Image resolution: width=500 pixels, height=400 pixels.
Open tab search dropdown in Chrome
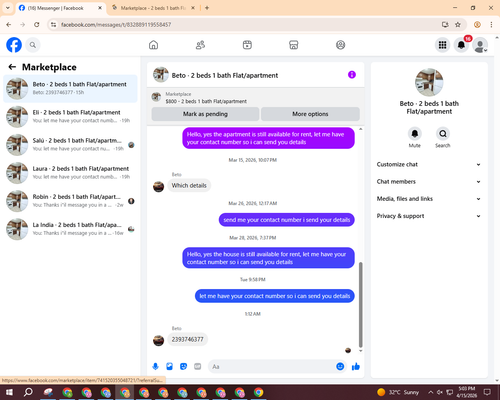(8, 8)
